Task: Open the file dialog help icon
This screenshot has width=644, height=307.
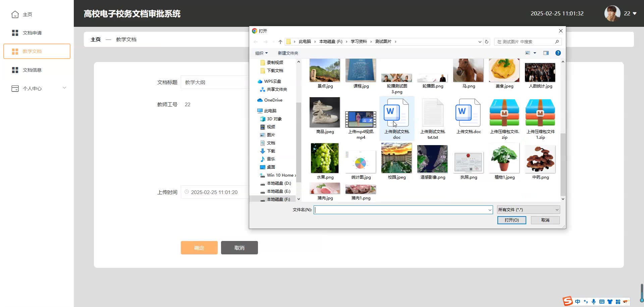Action: [x=558, y=53]
